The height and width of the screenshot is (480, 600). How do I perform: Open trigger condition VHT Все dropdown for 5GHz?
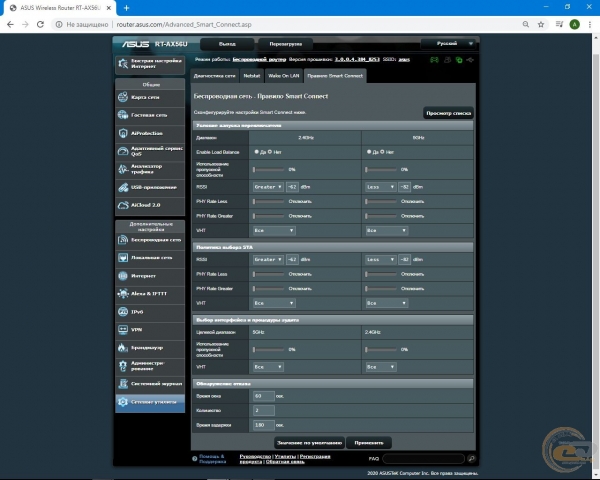coord(386,230)
